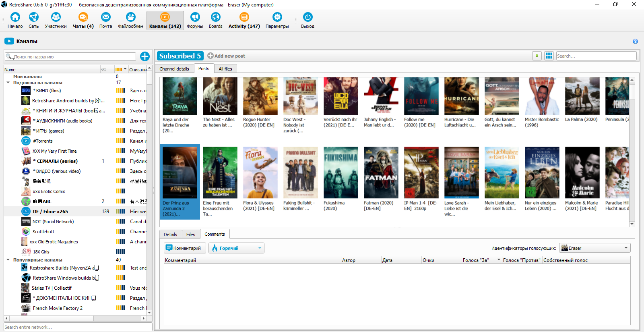The height and width of the screenshot is (332, 644).
Task: Select the АУДИОКНИГИ (audio books) channel
Action: tap(75, 121)
